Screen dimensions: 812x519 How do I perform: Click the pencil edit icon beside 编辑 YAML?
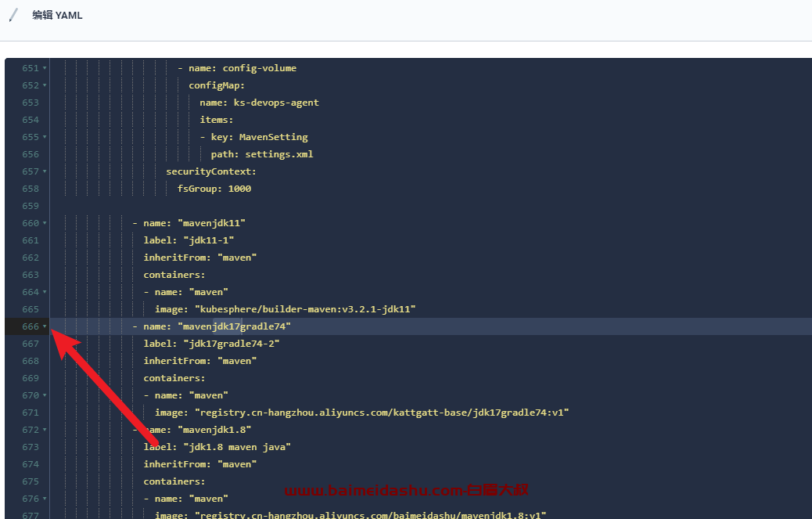pyautogui.click(x=13, y=15)
